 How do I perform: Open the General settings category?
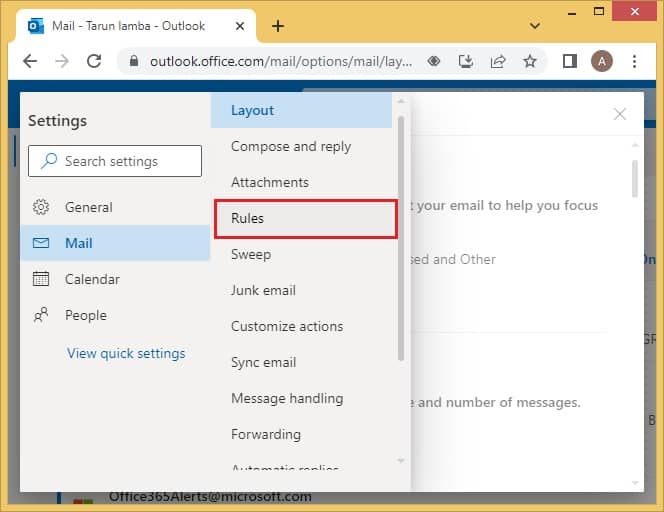tap(115, 207)
